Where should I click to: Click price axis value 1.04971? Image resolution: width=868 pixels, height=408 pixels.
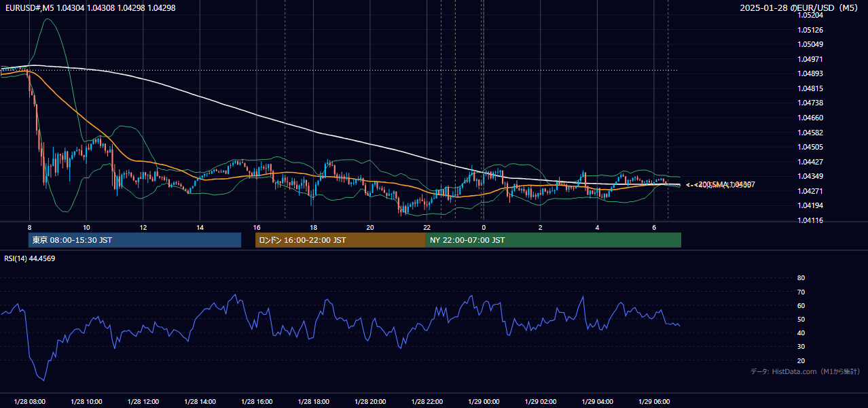tap(810, 59)
